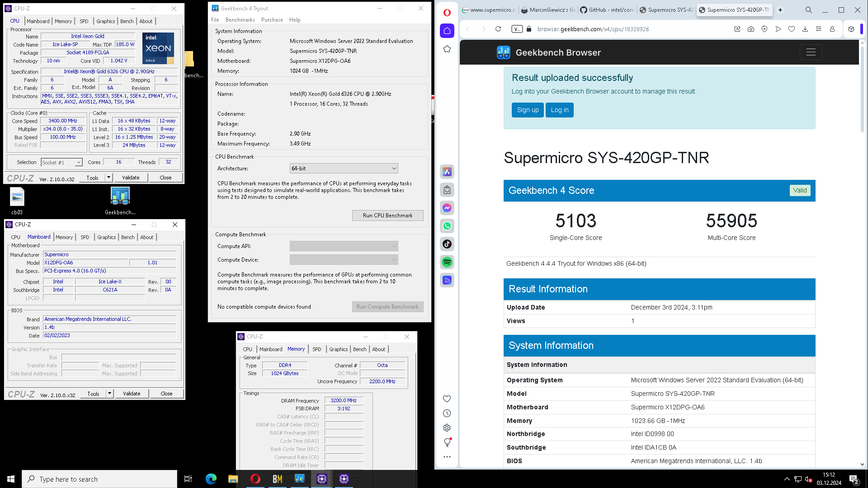This screenshot has width=868, height=488.
Task: Click Windows taskbar search box
Action: point(99,479)
